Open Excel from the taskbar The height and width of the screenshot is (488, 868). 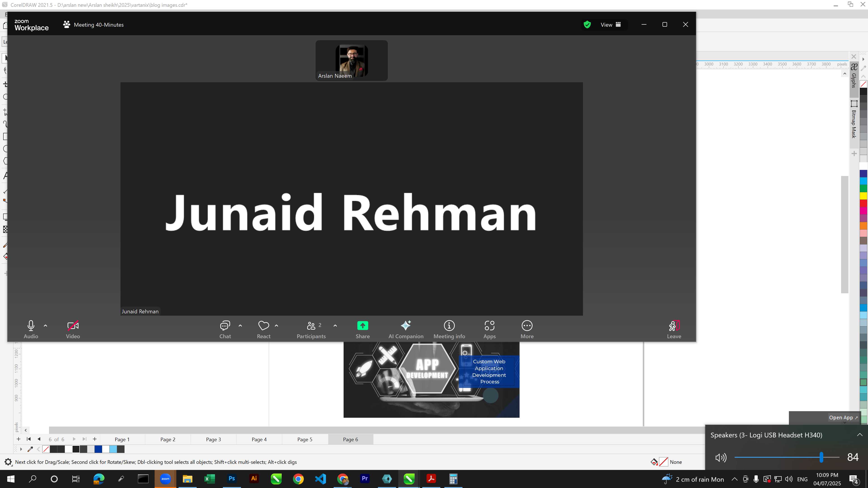[x=210, y=479]
